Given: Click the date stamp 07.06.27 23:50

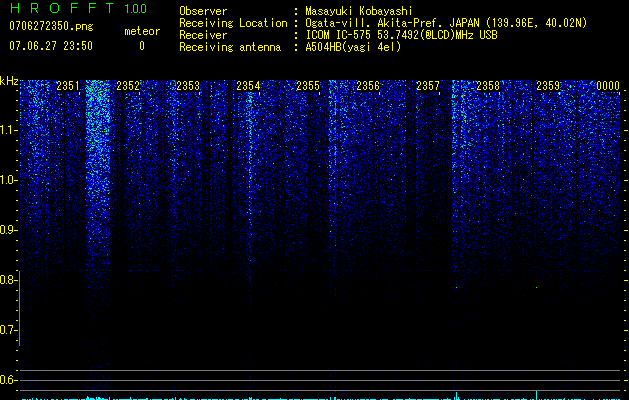Looking at the screenshot, I should (51, 46).
